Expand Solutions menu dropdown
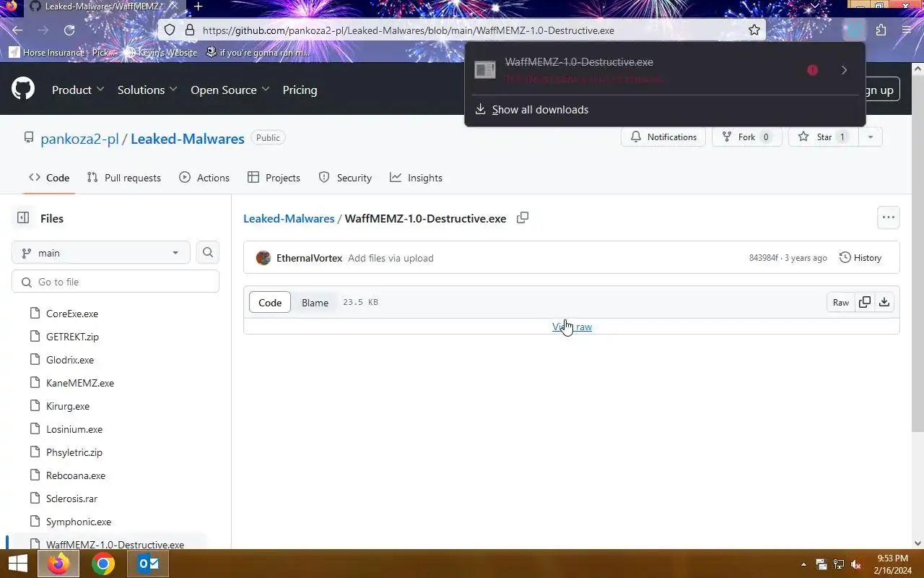 [147, 90]
